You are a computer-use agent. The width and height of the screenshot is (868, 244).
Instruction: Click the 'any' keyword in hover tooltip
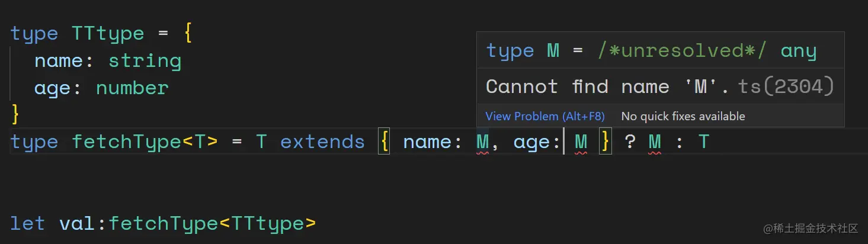pyautogui.click(x=798, y=51)
